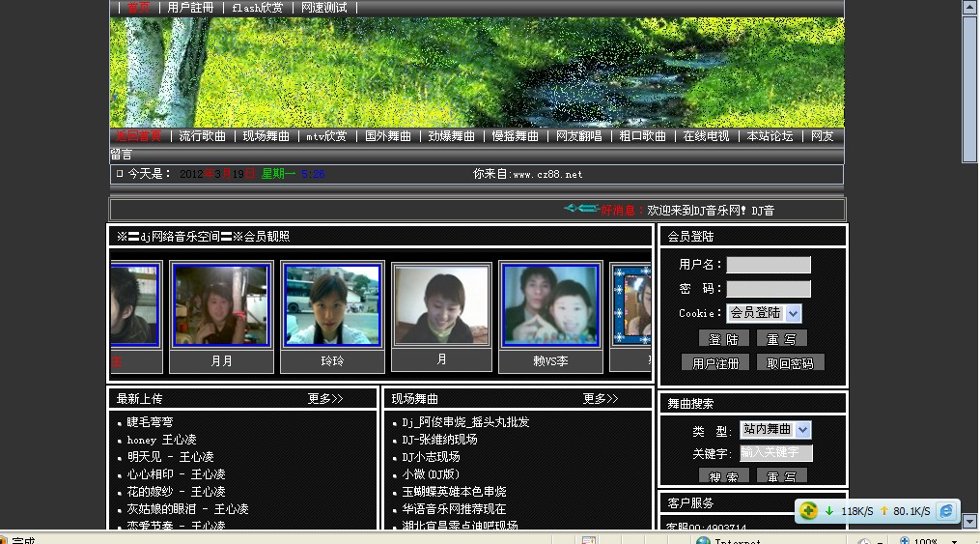Open member photo labeled 月月
The width and height of the screenshot is (980, 544).
(221, 304)
